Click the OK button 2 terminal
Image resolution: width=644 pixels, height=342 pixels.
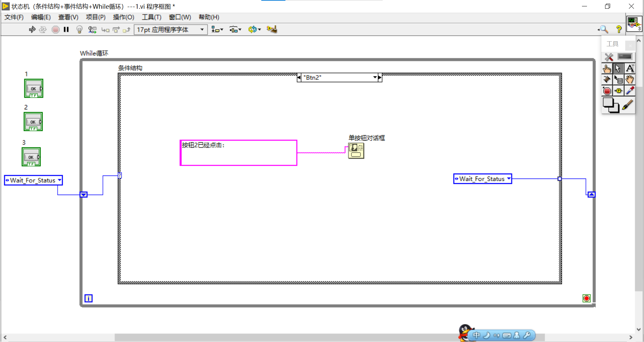[33, 121]
